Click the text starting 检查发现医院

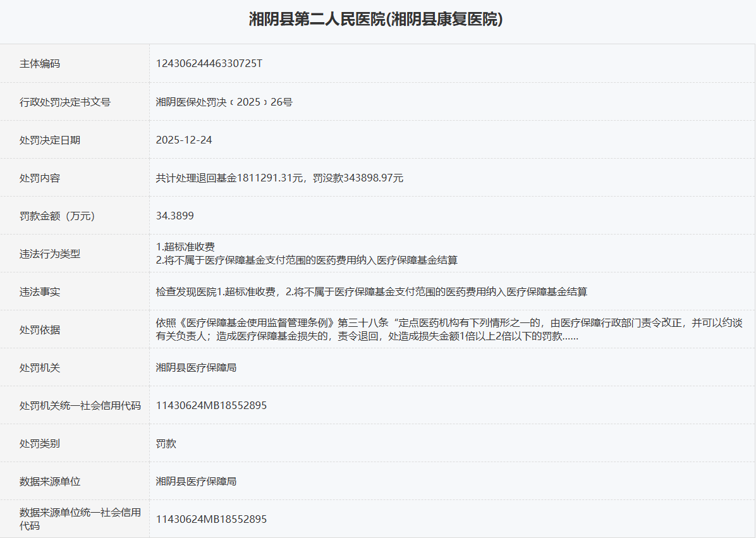(372, 291)
